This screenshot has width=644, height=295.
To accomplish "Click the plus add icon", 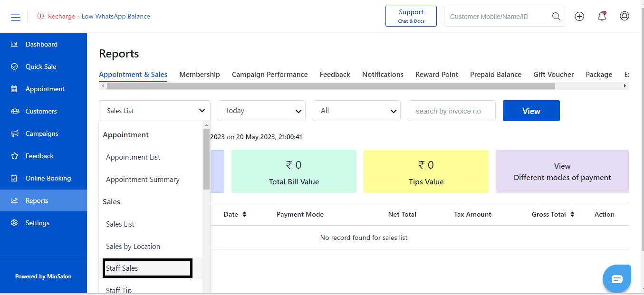I will pyautogui.click(x=579, y=16).
